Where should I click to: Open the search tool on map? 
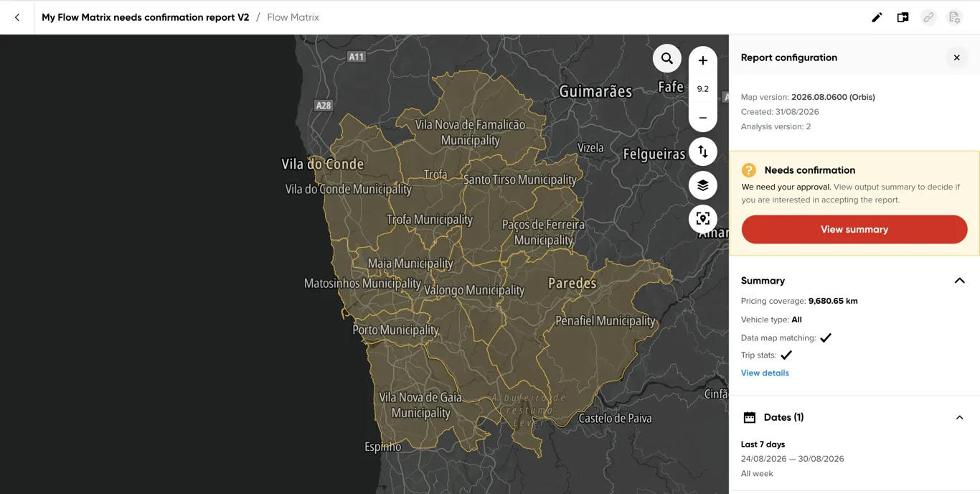tap(667, 59)
